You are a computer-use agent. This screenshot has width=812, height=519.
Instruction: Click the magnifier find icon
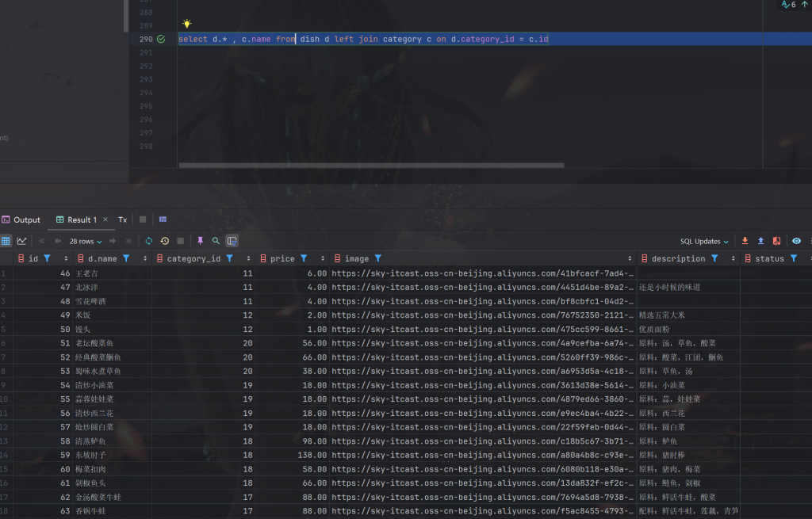(216, 241)
